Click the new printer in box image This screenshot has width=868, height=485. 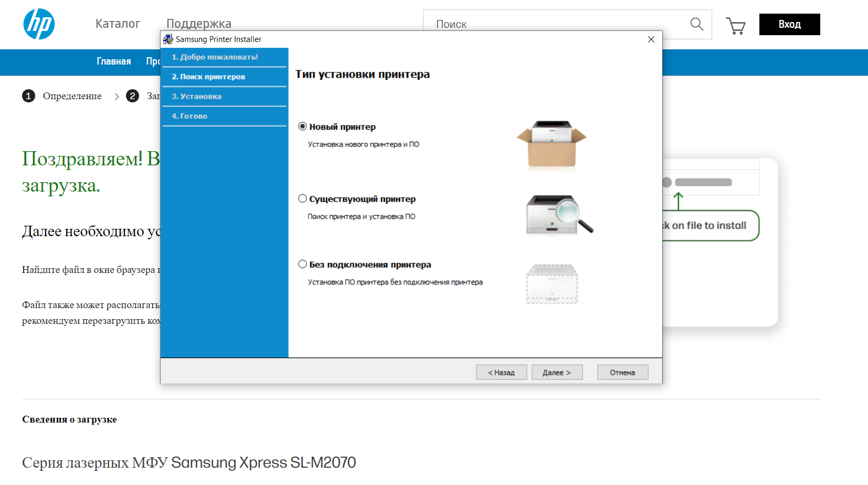(552, 144)
